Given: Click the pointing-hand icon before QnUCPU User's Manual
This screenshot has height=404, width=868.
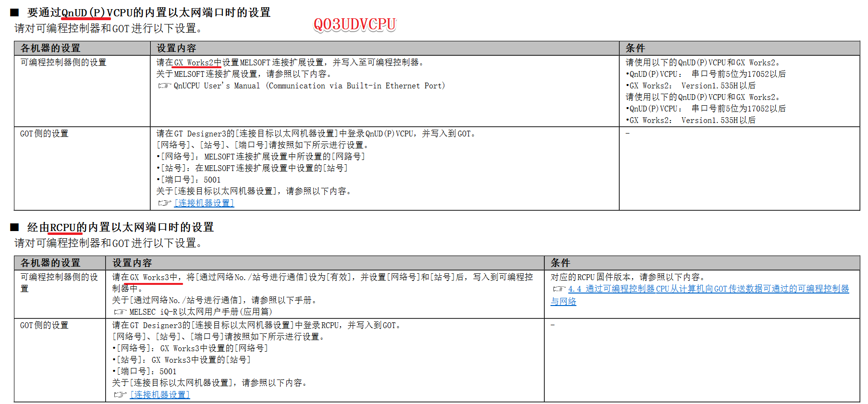Looking at the screenshot, I should click(x=164, y=86).
